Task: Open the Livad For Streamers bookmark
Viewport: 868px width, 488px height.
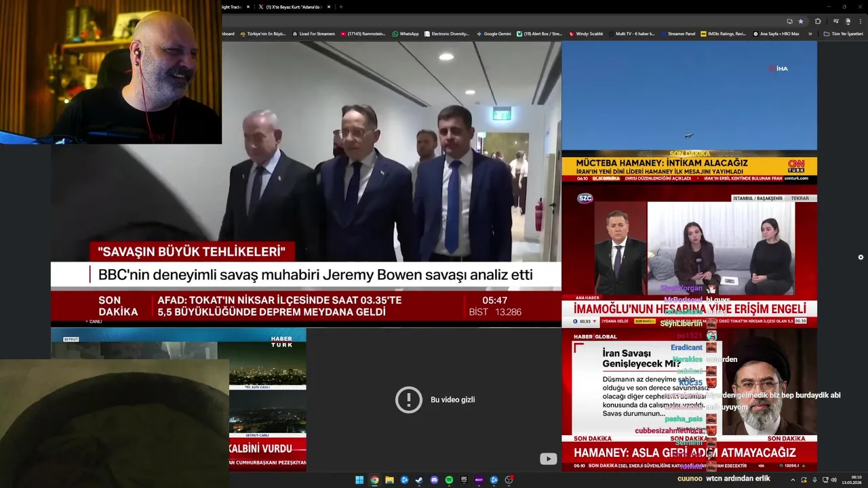Action: [313, 33]
